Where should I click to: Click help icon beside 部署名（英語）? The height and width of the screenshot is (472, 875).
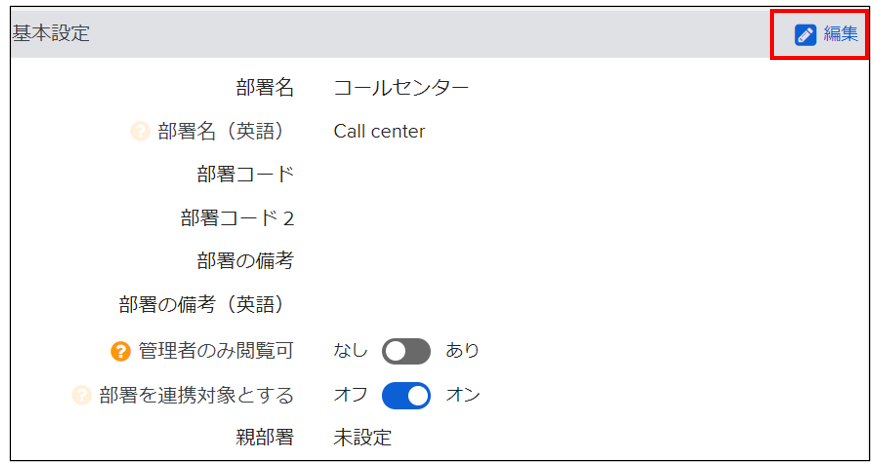coord(140,132)
